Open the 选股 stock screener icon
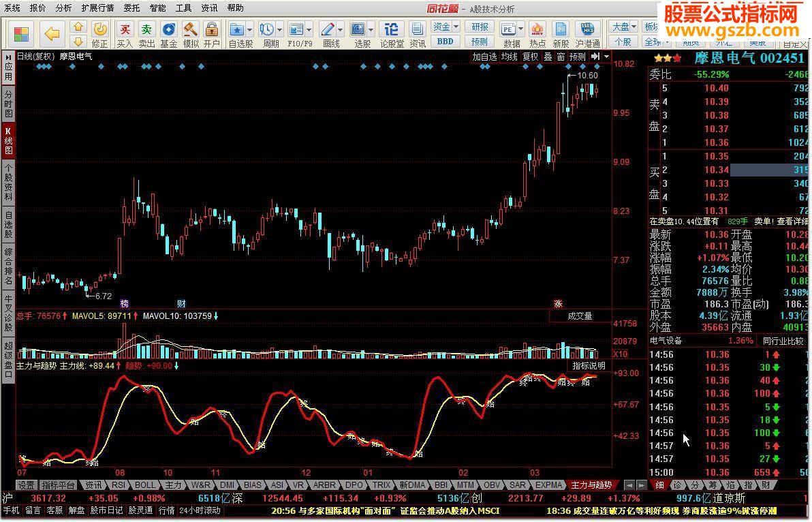This screenshot has height=522, width=812. coord(358,29)
